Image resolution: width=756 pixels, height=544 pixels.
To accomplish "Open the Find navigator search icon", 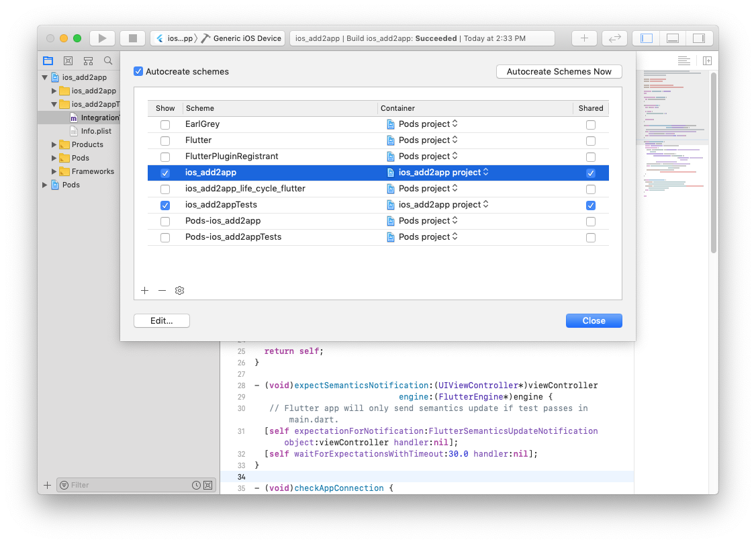I will 108,60.
